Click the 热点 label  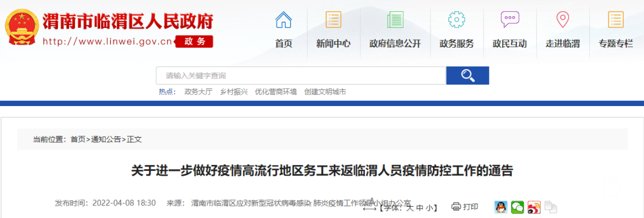coord(167,92)
